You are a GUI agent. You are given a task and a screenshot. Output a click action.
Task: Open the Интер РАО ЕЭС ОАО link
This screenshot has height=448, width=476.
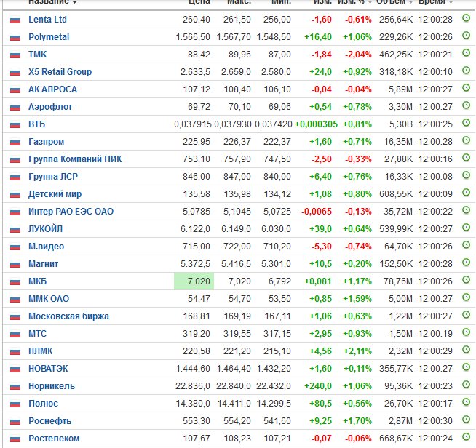click(x=71, y=212)
